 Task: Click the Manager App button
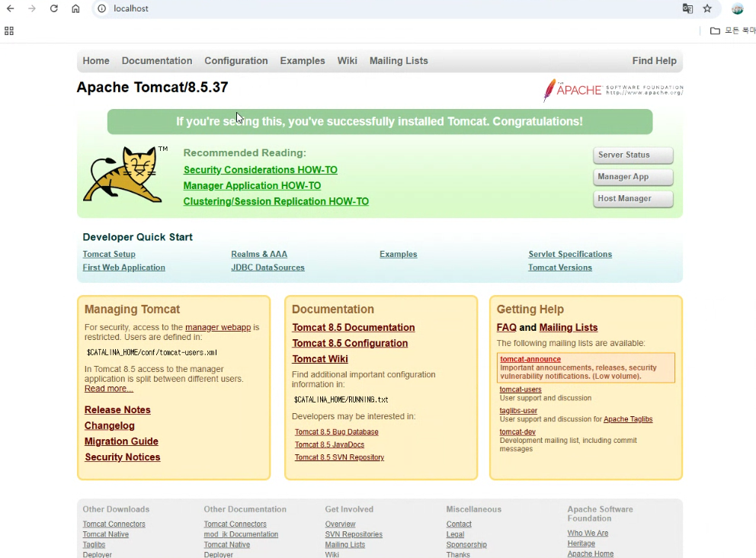[x=633, y=177]
